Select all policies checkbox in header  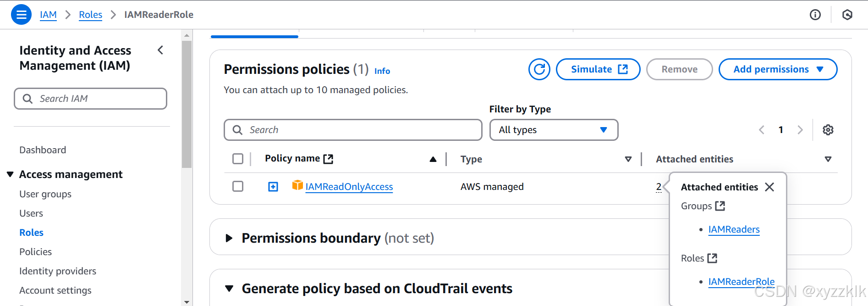[x=238, y=159]
